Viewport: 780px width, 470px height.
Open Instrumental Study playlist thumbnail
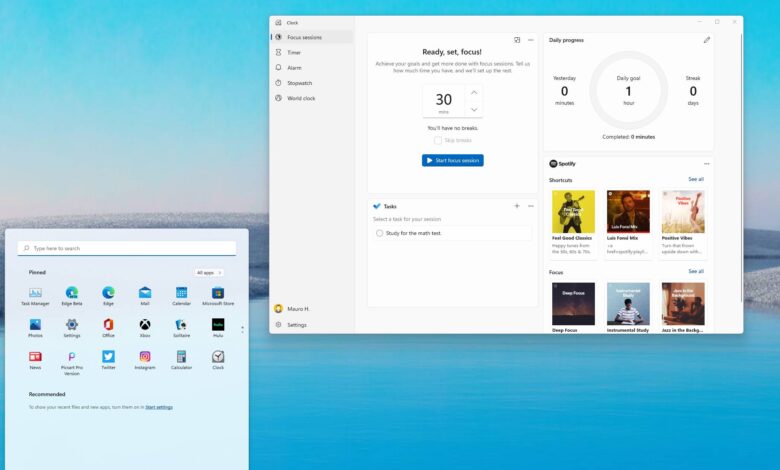click(x=628, y=303)
